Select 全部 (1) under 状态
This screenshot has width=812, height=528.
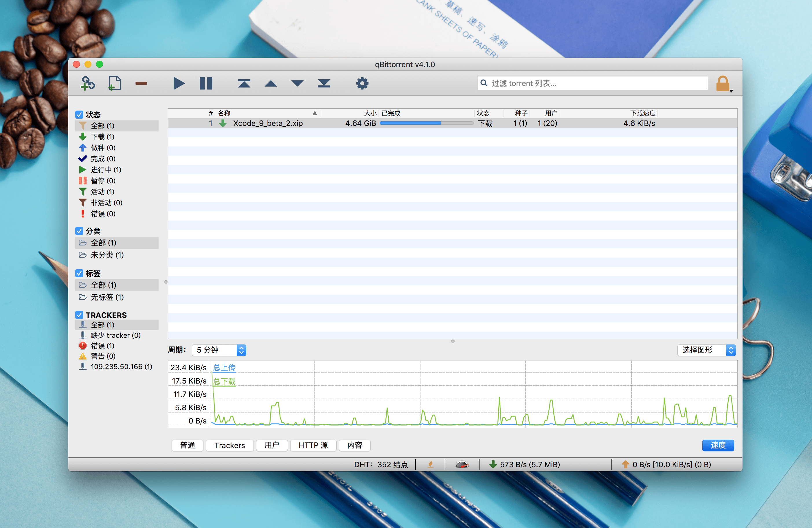[117, 126]
